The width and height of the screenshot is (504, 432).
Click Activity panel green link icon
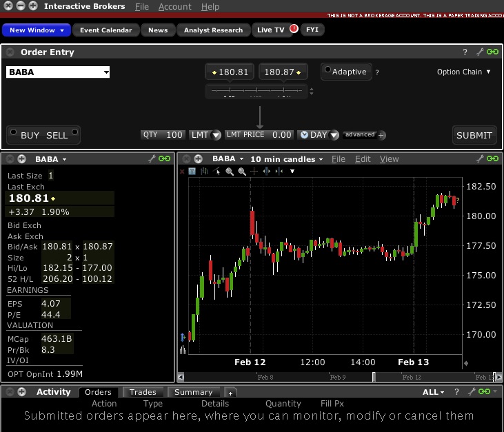tap(484, 391)
